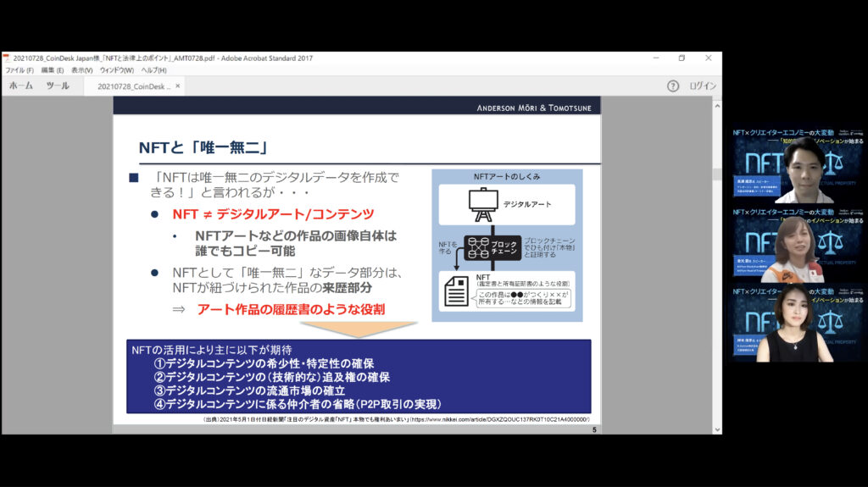
Task: Restore down the Acrobat window
Action: pos(682,58)
